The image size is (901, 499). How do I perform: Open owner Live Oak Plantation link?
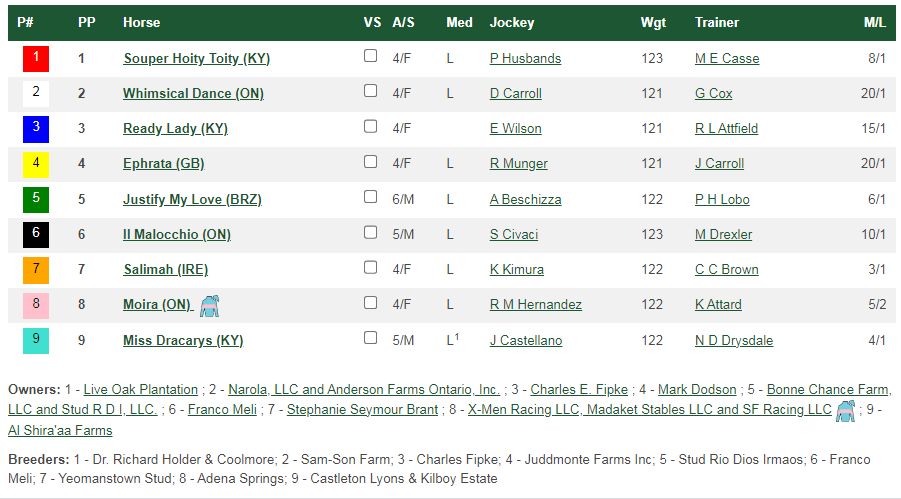point(140,390)
